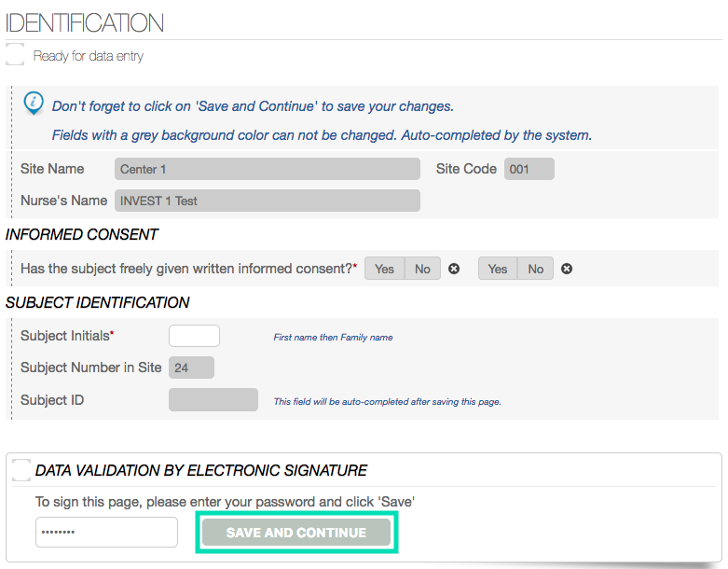Clear the first informed consent answer
Screen dimensions: 728x569
click(454, 269)
